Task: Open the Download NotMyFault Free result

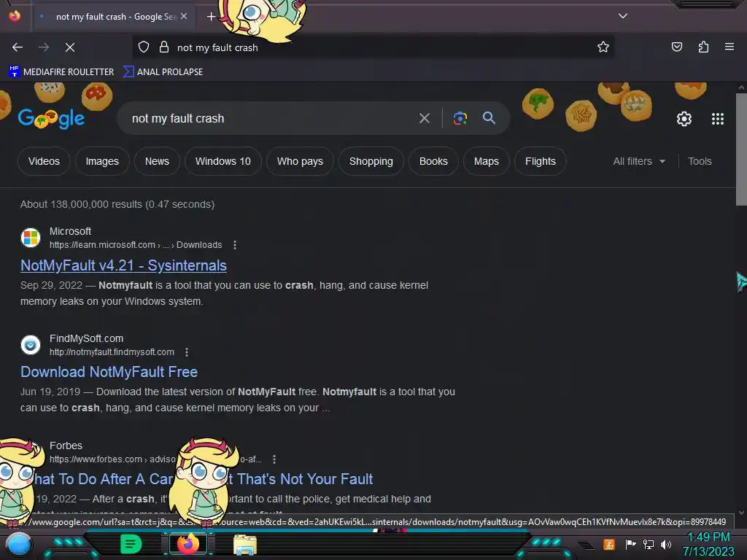Action: click(109, 372)
